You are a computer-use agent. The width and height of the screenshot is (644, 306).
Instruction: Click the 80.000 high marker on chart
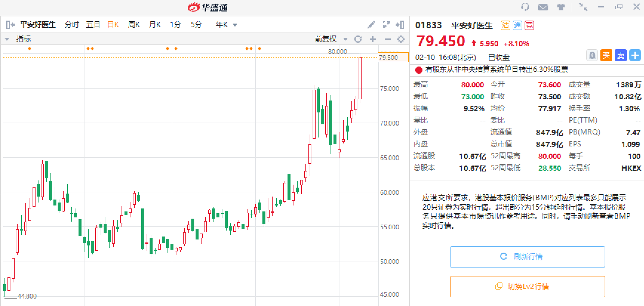point(338,52)
